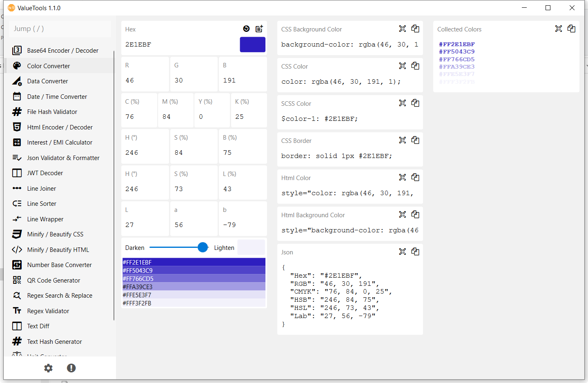The image size is (588, 383).
Task: Select shade #FF5043C9 in the shade list
Action: tap(194, 270)
